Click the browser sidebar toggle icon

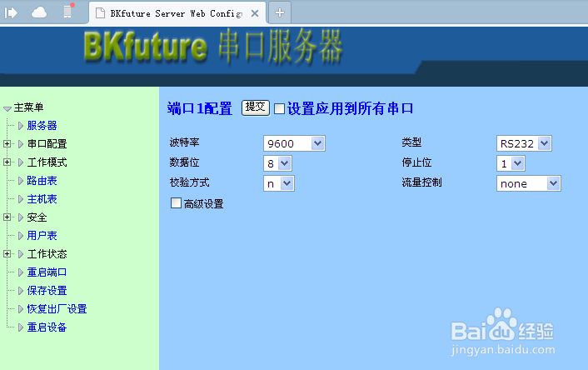pyautogui.click(x=11, y=13)
